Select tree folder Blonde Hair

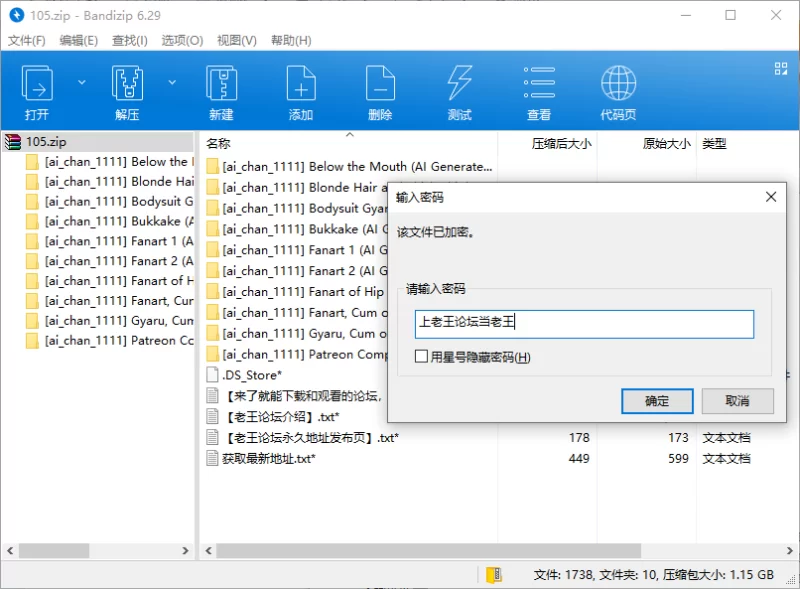coord(110,182)
